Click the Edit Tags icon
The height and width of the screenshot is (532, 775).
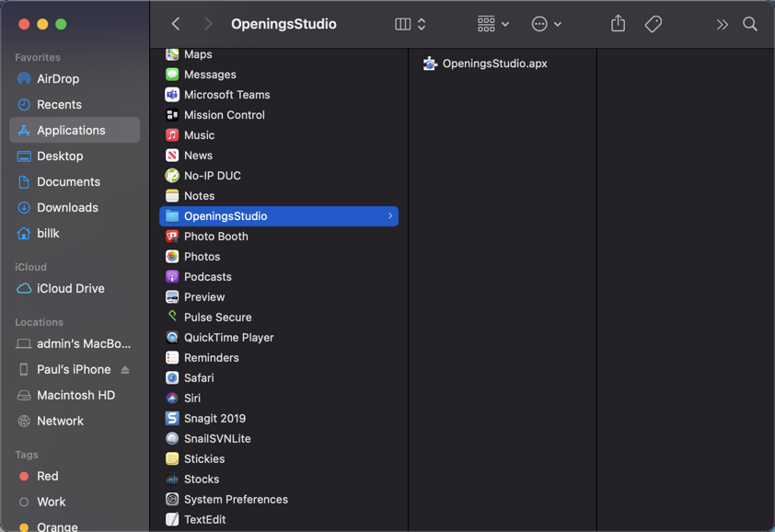click(654, 24)
